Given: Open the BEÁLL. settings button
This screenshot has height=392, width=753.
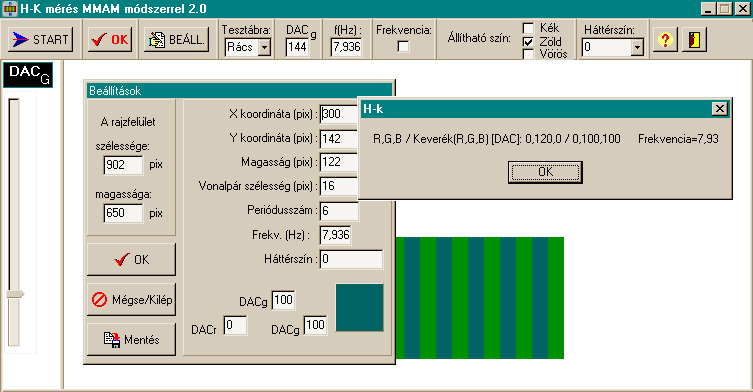Looking at the screenshot, I should (177, 39).
